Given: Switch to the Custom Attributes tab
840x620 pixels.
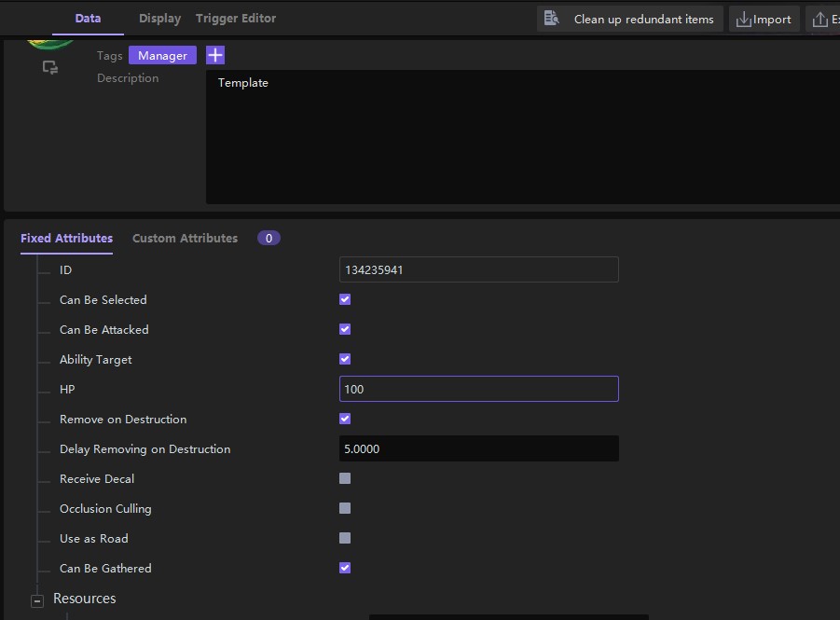Looking at the screenshot, I should [185, 239].
